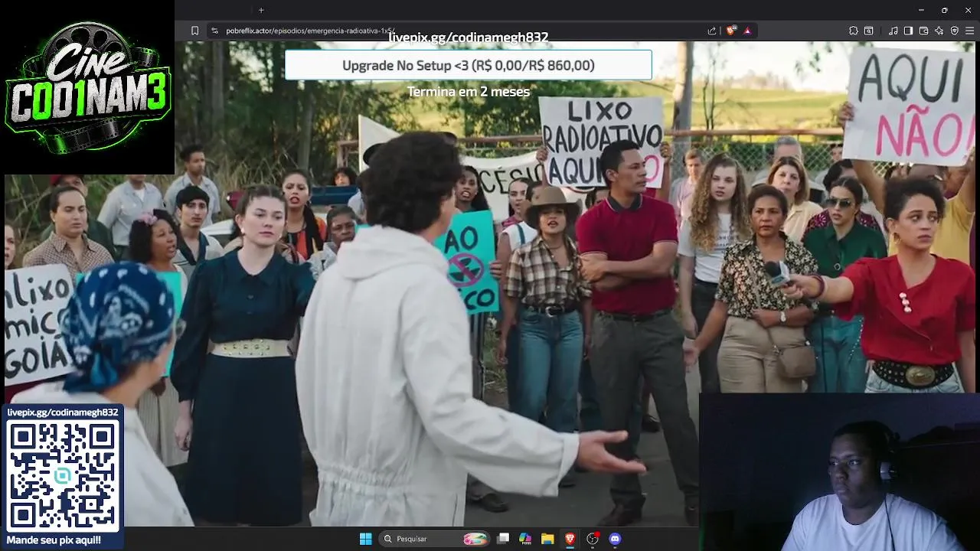
Task: Click the colorful search highlight image in taskbar
Action: (x=475, y=539)
